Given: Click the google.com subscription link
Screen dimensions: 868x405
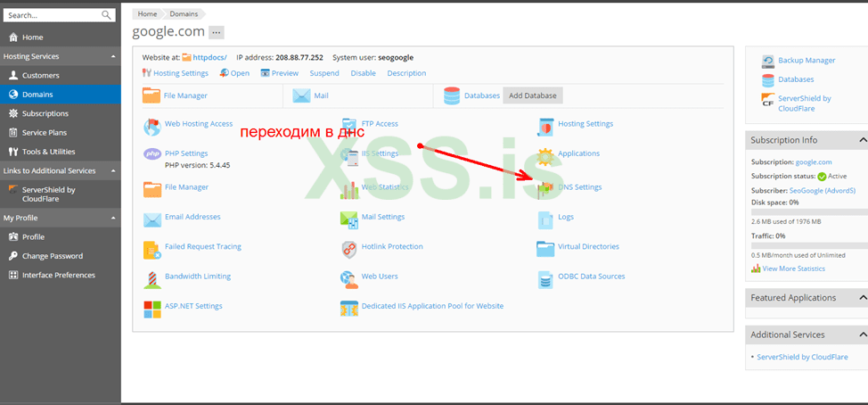Looking at the screenshot, I should [x=814, y=161].
